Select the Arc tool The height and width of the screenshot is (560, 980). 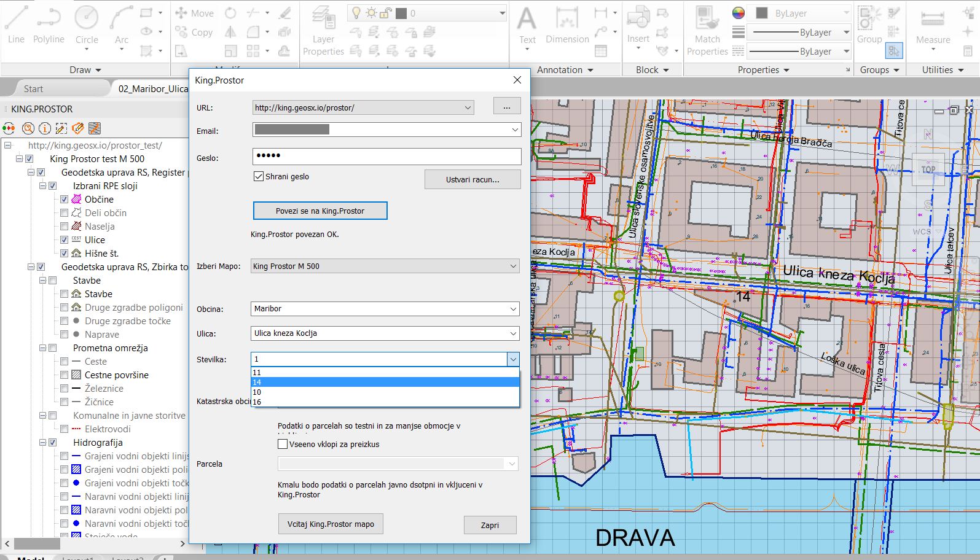click(122, 25)
